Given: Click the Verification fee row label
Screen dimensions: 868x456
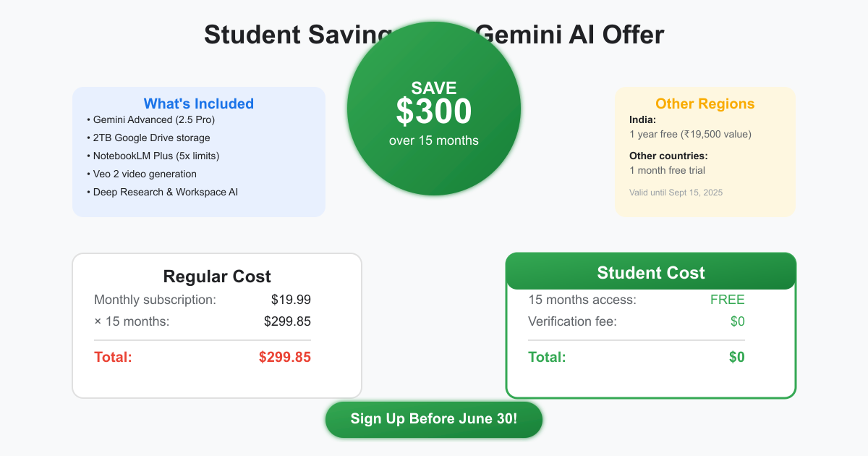Looking at the screenshot, I should coord(572,321).
